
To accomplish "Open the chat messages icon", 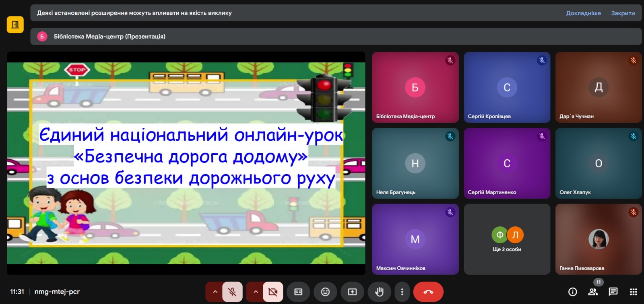I will [x=613, y=292].
